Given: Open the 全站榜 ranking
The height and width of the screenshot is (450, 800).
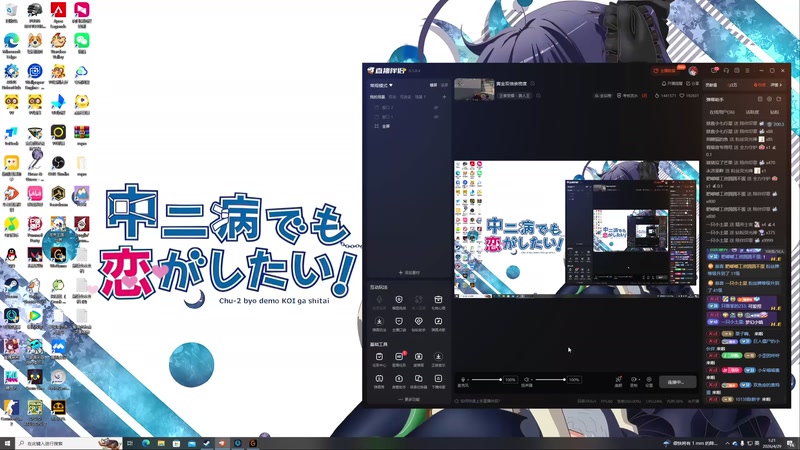Looking at the screenshot, I should tap(603, 96).
